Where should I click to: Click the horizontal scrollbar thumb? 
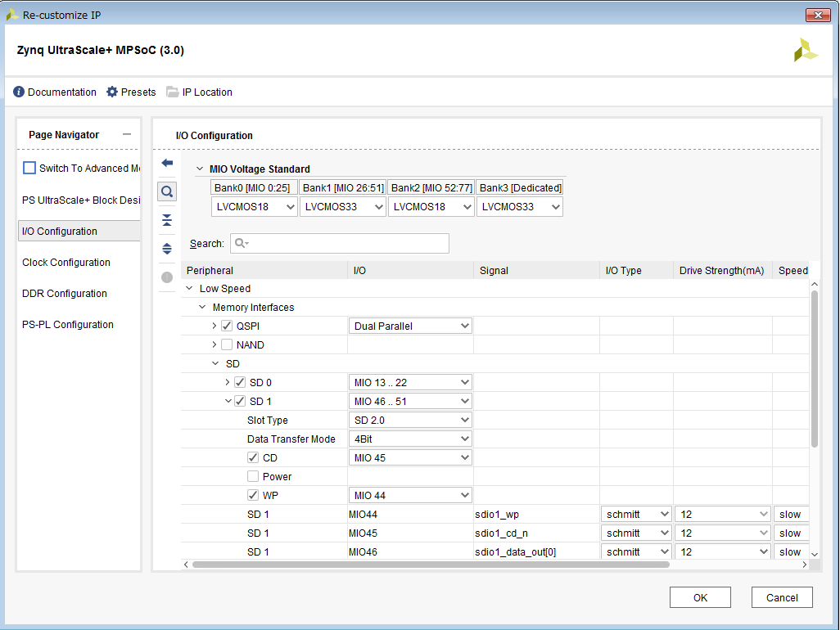pos(431,565)
